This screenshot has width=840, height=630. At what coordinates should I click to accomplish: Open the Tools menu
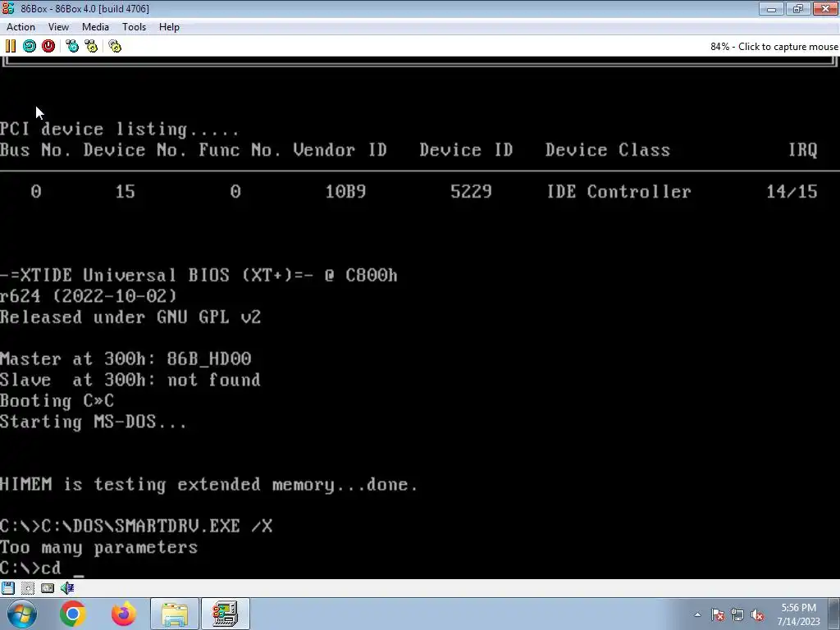(134, 27)
